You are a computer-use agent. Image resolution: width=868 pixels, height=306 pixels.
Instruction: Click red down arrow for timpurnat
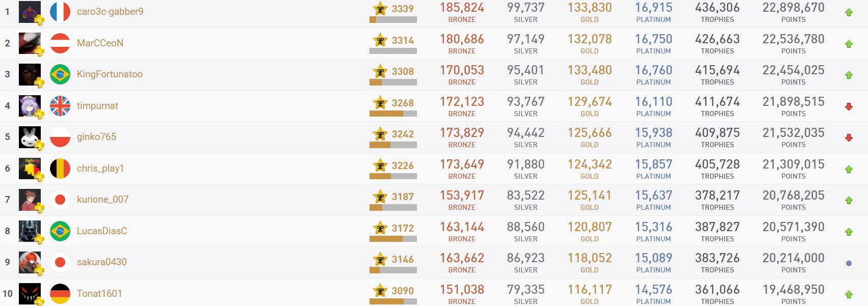click(849, 106)
